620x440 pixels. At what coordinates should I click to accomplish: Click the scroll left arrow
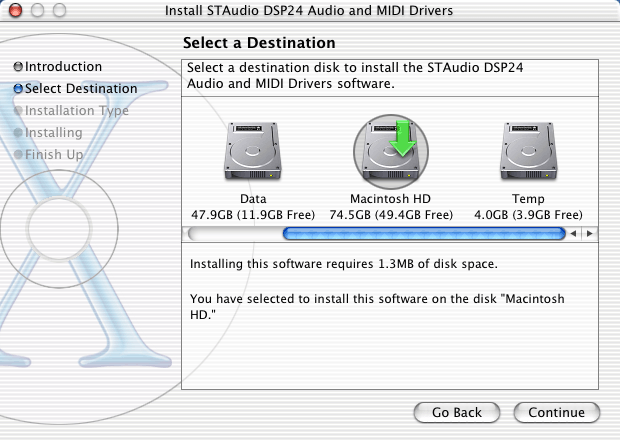coord(573,234)
